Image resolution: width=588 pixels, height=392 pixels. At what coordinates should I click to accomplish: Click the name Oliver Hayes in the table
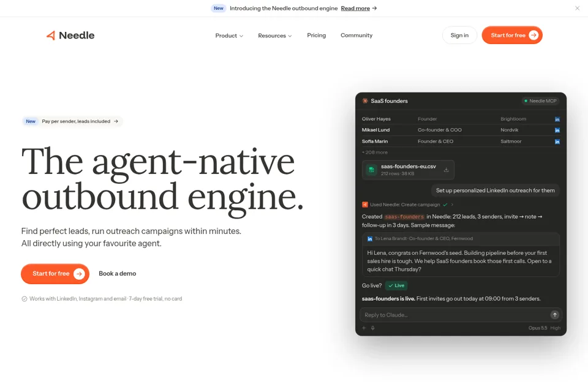(376, 119)
